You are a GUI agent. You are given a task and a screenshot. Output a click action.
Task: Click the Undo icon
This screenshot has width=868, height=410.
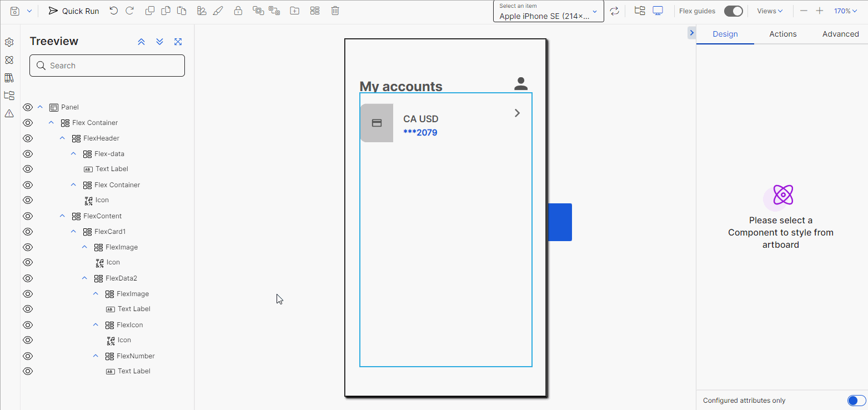[114, 11]
